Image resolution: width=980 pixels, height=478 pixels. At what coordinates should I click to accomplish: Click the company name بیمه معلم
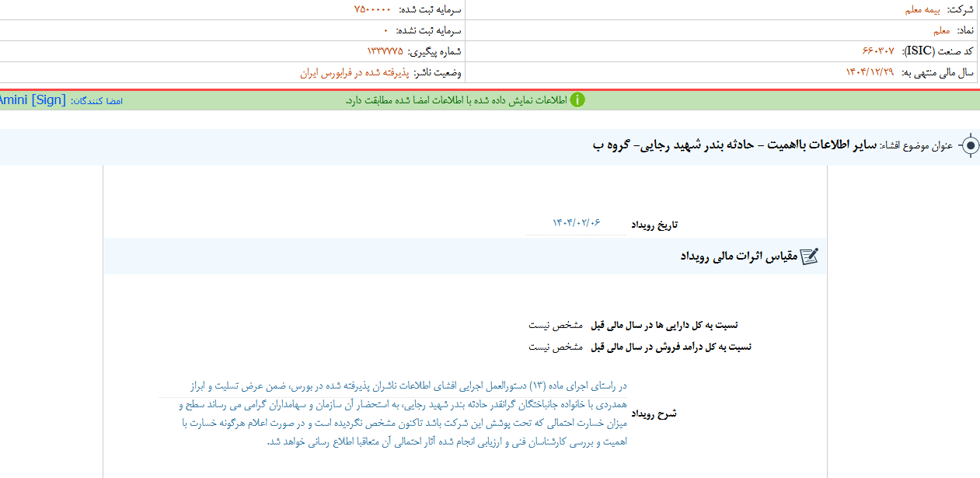point(922,10)
